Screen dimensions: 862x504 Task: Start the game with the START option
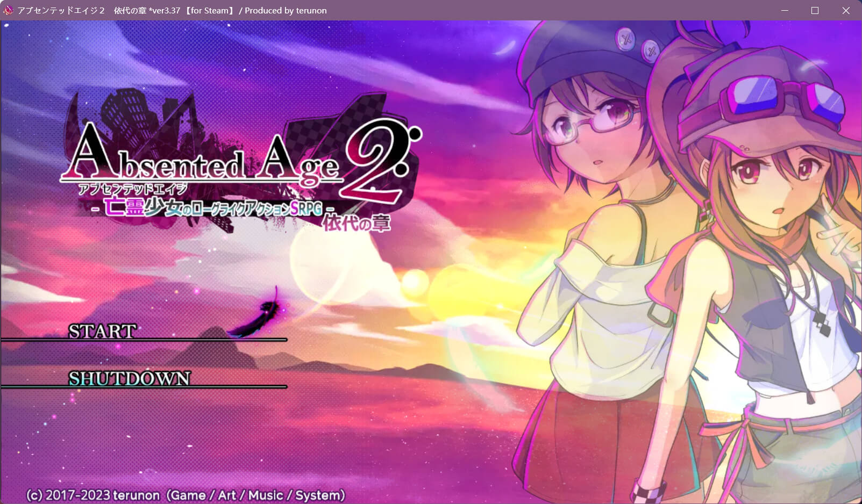(102, 331)
